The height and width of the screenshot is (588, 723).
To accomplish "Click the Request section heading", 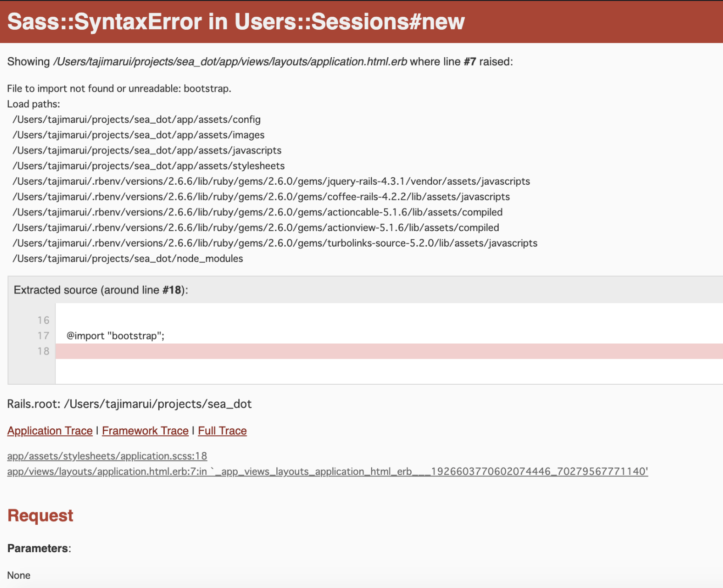I will (x=40, y=515).
